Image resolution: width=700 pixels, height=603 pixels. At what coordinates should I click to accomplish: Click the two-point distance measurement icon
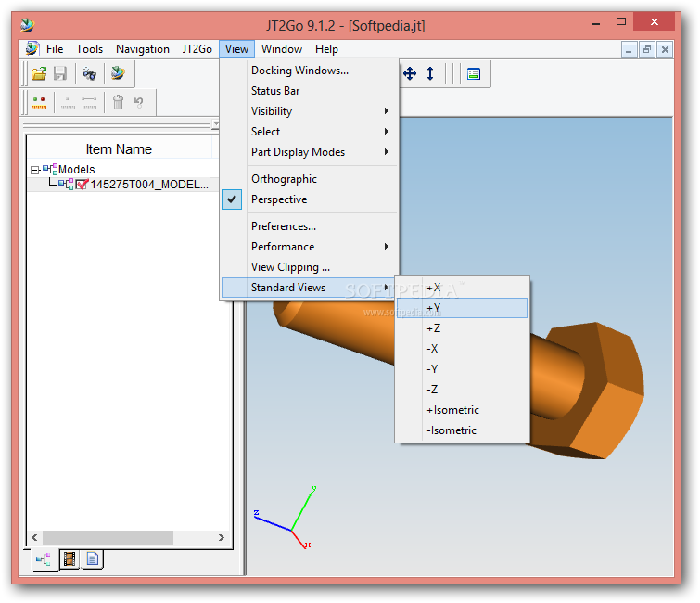[x=89, y=103]
